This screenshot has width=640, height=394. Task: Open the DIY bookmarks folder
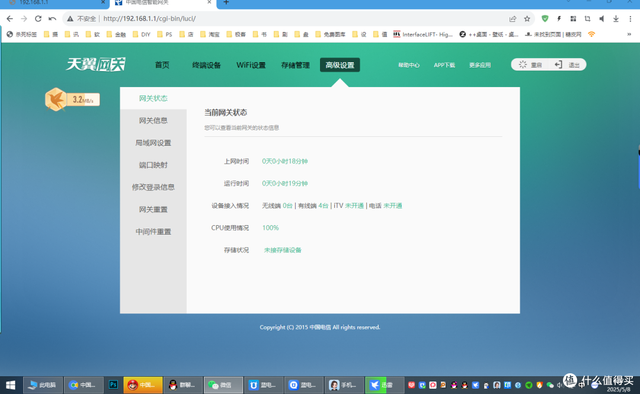(x=141, y=35)
